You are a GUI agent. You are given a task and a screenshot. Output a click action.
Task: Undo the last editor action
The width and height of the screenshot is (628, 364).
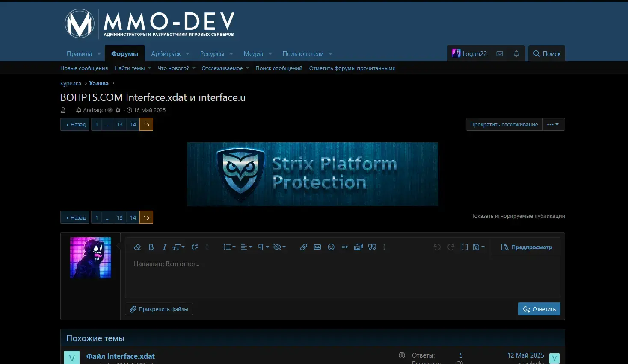point(437,247)
